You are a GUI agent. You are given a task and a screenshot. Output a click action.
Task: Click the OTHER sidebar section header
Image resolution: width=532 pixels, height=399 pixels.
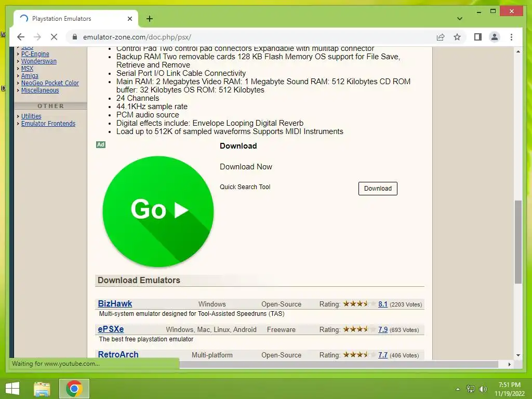50,106
